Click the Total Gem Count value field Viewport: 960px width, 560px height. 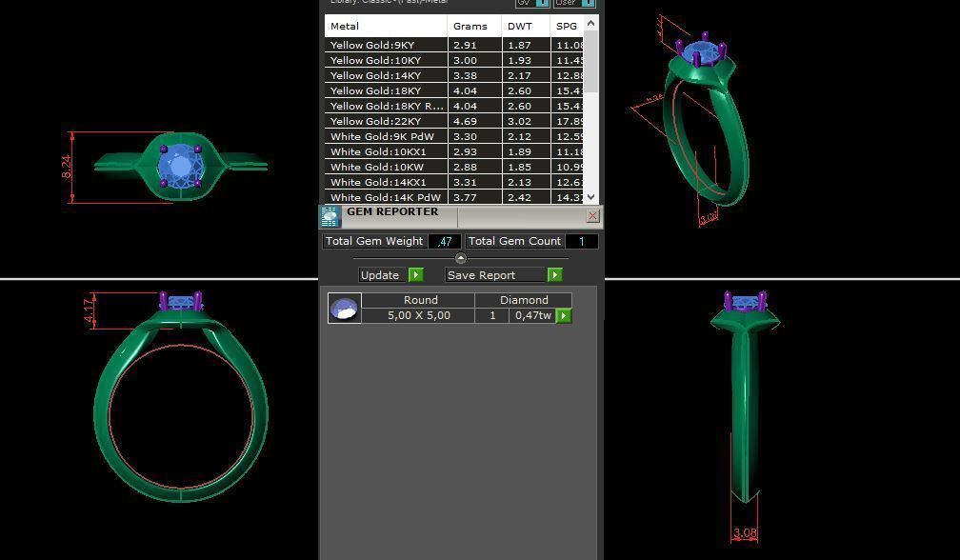[581, 241]
